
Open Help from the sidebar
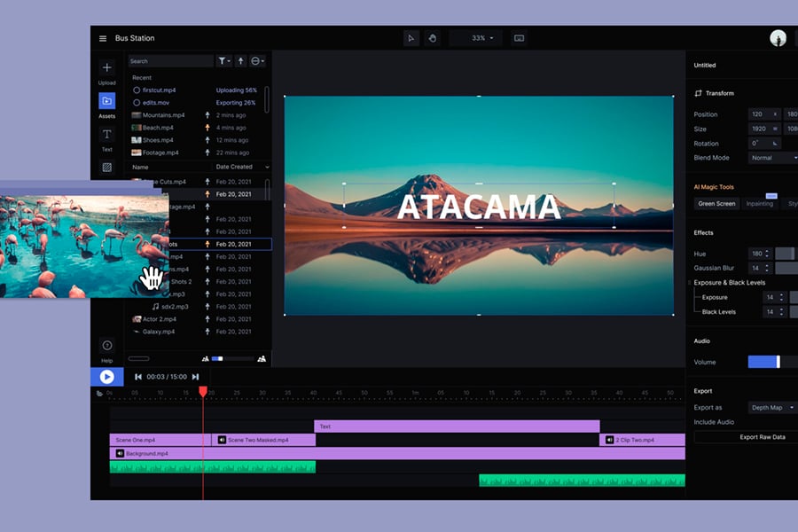click(106, 346)
